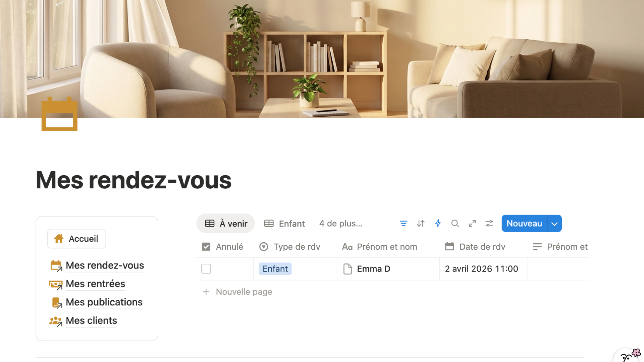Click the page icon beside Emma D
This screenshot has height=362, width=644.
[x=347, y=269]
